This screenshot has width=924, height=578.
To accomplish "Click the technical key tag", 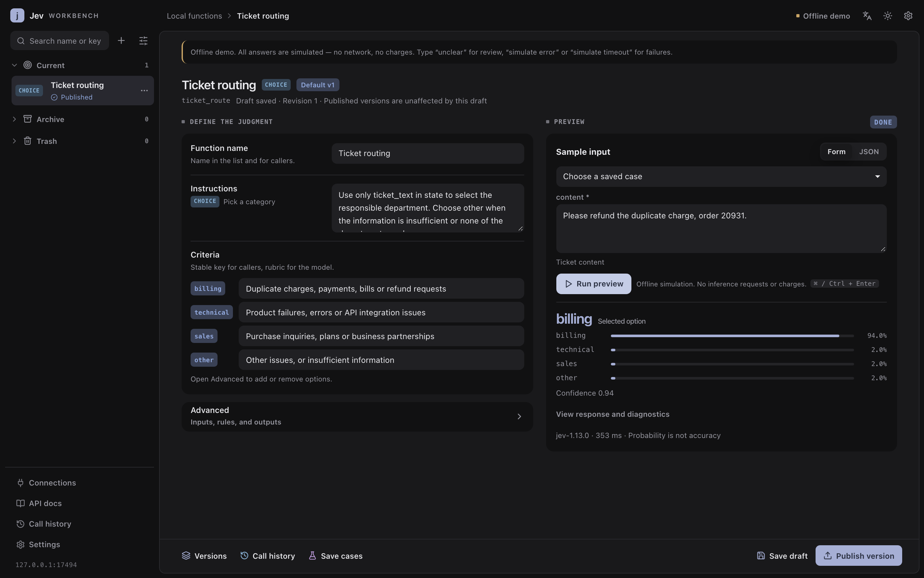I will point(211,312).
